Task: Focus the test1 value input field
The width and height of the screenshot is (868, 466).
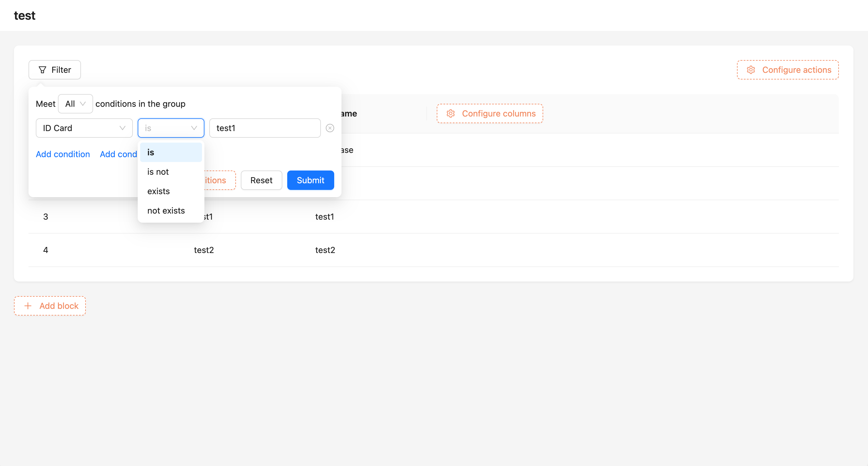Action: tap(264, 128)
